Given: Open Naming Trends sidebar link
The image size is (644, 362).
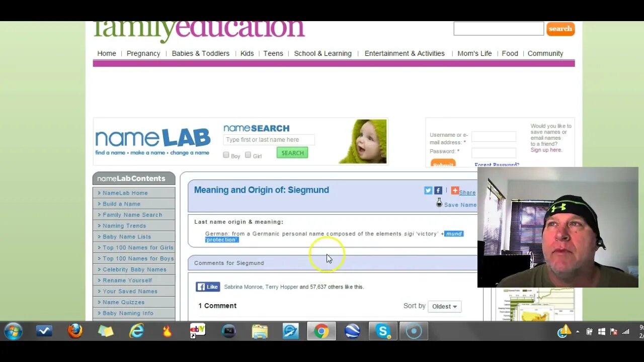Looking at the screenshot, I should pyautogui.click(x=124, y=226).
